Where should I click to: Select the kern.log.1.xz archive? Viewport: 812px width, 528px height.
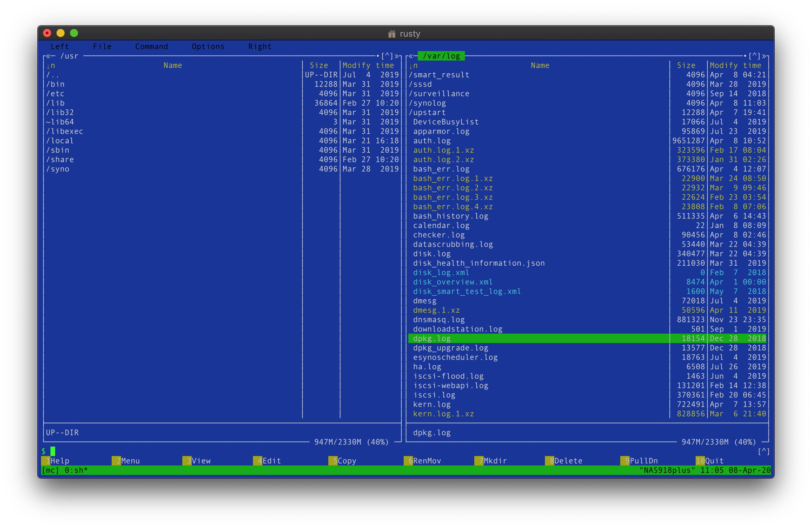(587, 414)
